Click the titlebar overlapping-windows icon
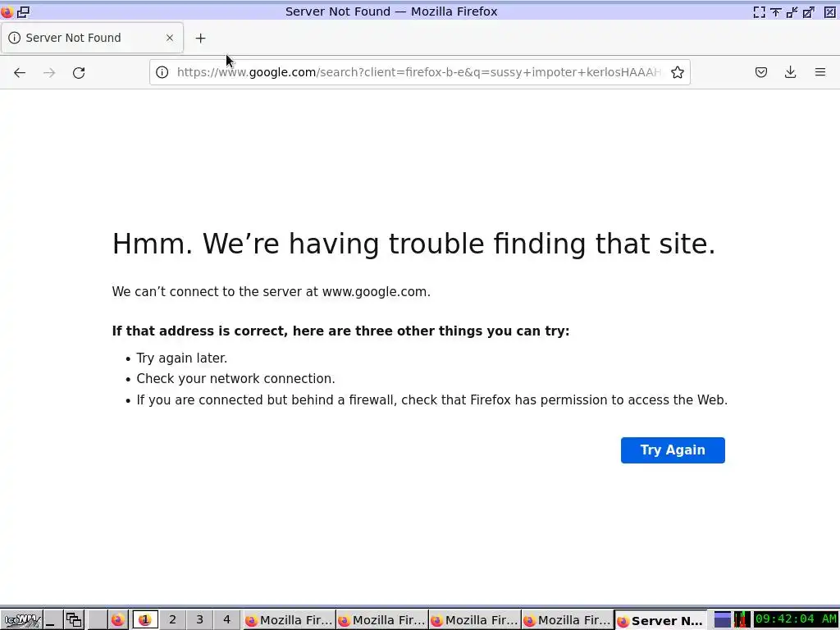Viewport: 840px width, 630px height. coord(24,11)
